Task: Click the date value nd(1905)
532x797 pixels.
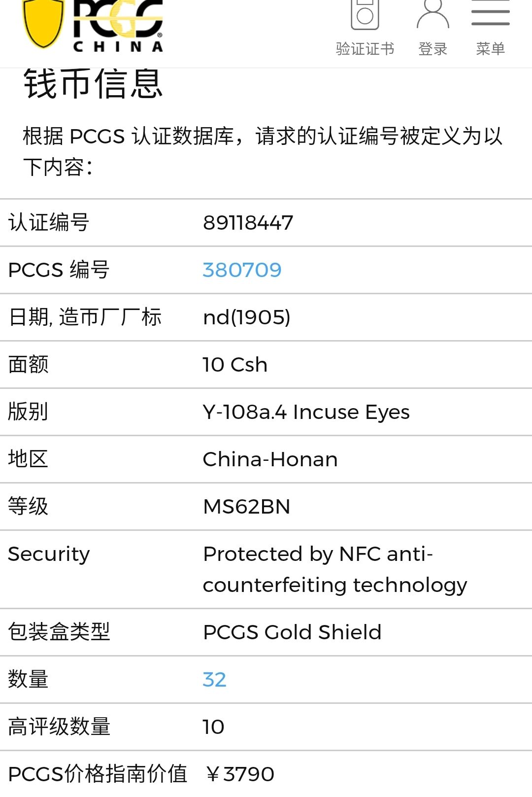Action: (246, 317)
